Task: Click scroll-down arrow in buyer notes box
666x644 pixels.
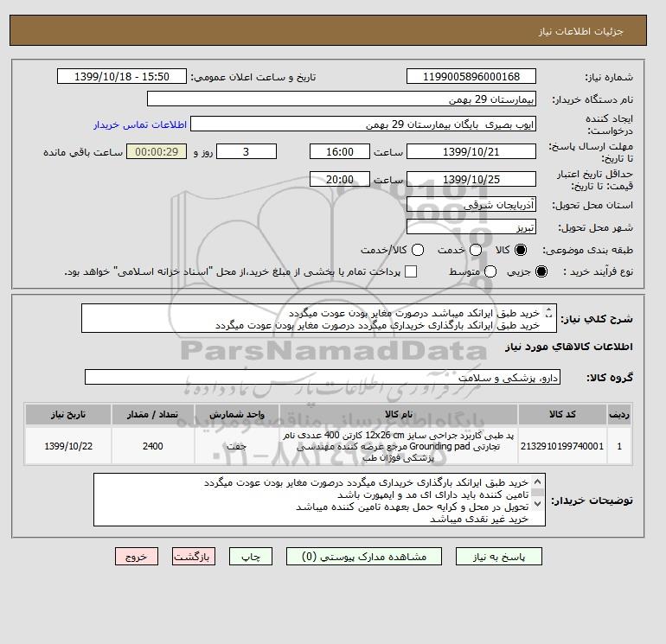Action: [537, 504]
